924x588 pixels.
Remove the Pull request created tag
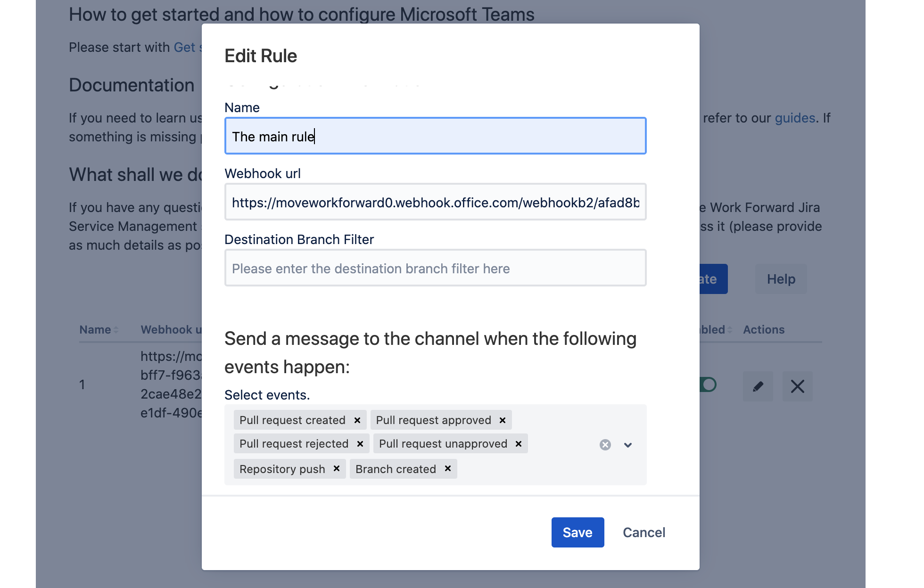(x=357, y=420)
